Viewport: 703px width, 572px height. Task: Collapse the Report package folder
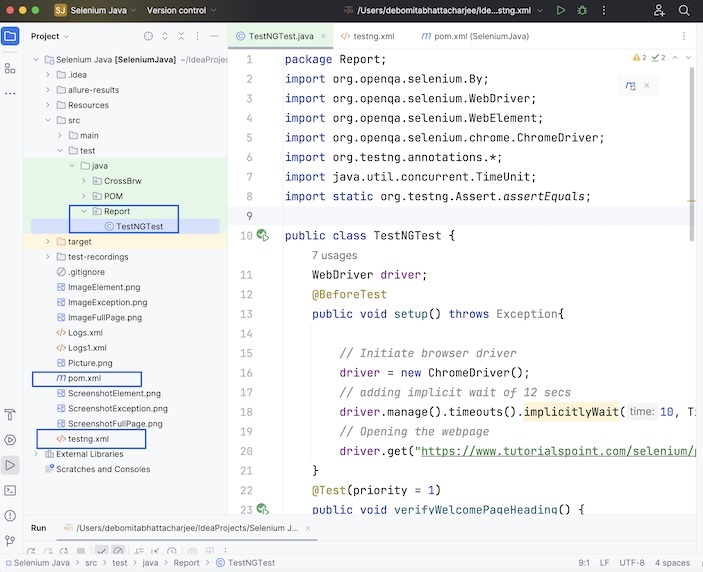pyautogui.click(x=84, y=212)
